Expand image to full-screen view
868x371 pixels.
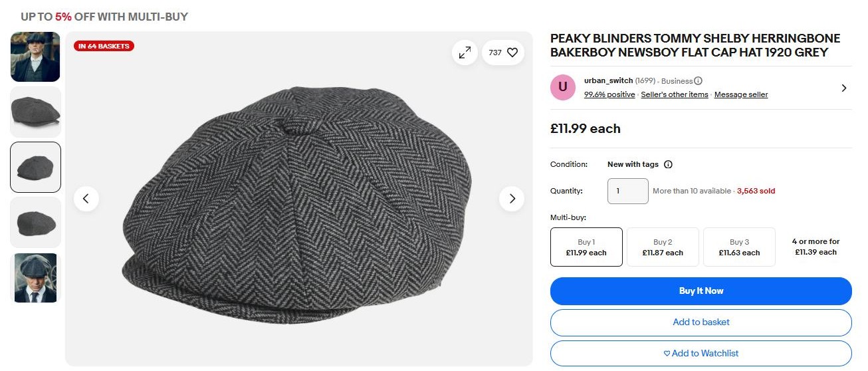click(x=465, y=53)
